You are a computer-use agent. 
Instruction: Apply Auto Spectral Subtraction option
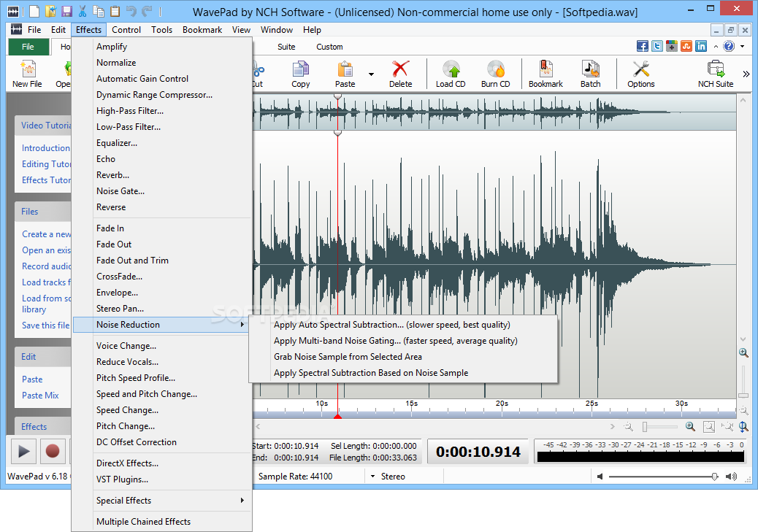[x=403, y=325]
